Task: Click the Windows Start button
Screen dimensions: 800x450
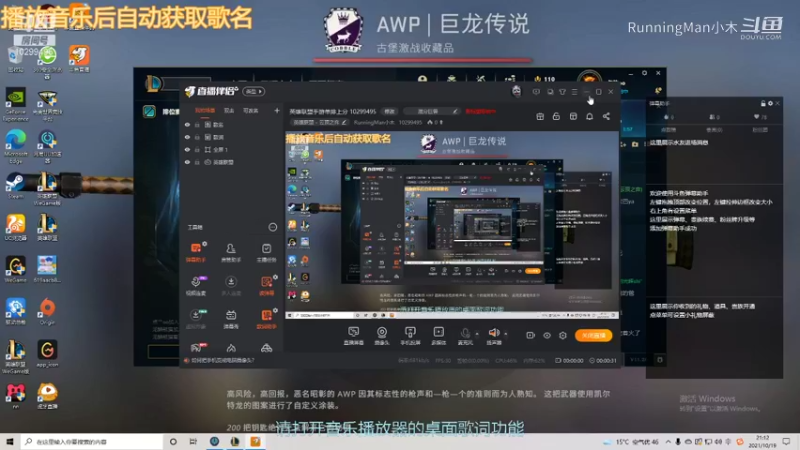Action: click(x=9, y=441)
